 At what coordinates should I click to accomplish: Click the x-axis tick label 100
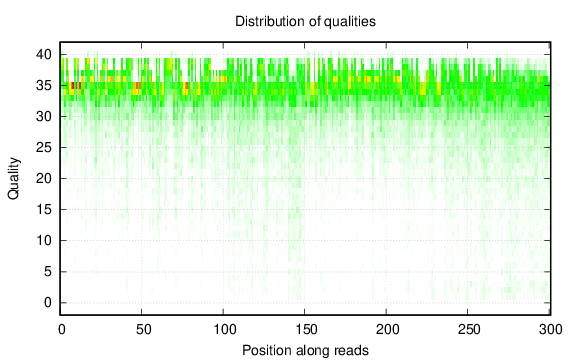click(x=225, y=329)
